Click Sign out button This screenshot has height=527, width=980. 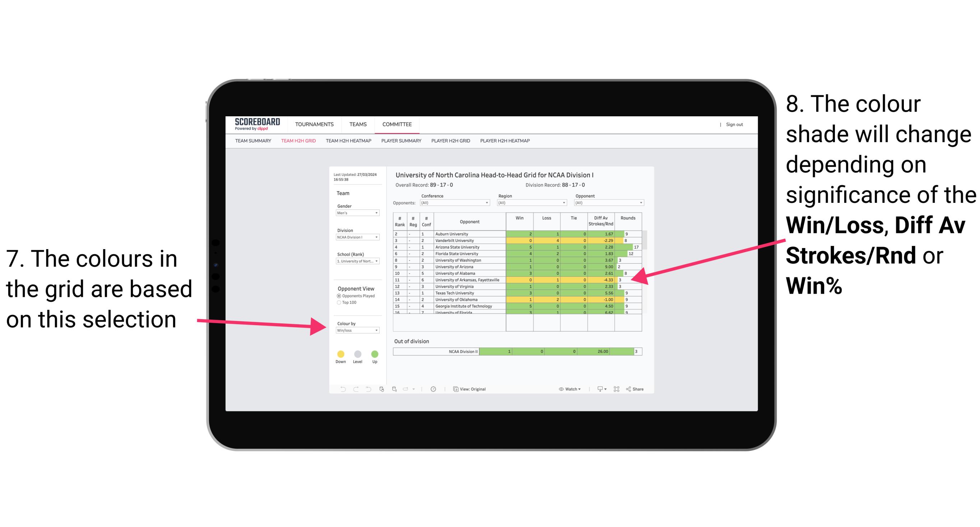[735, 125]
